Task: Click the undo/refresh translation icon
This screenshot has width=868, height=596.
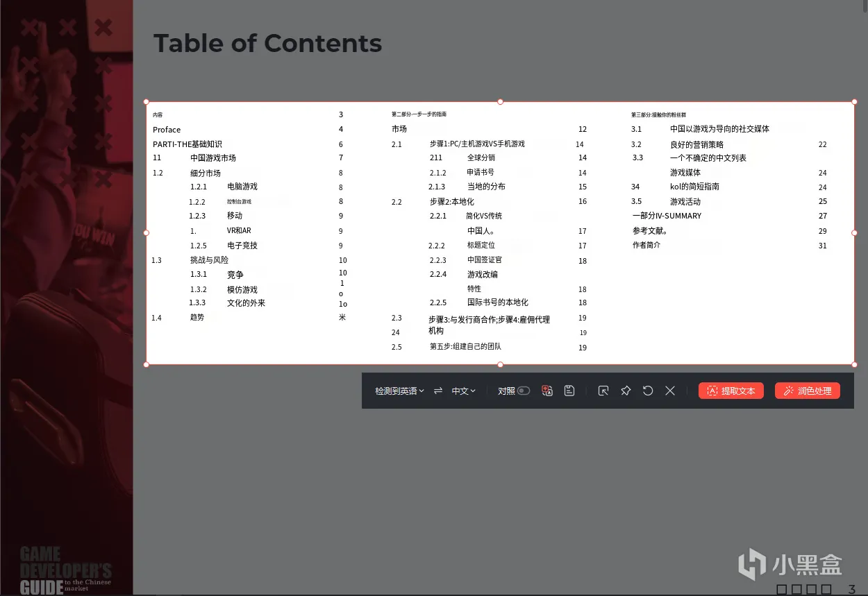Action: tap(648, 391)
